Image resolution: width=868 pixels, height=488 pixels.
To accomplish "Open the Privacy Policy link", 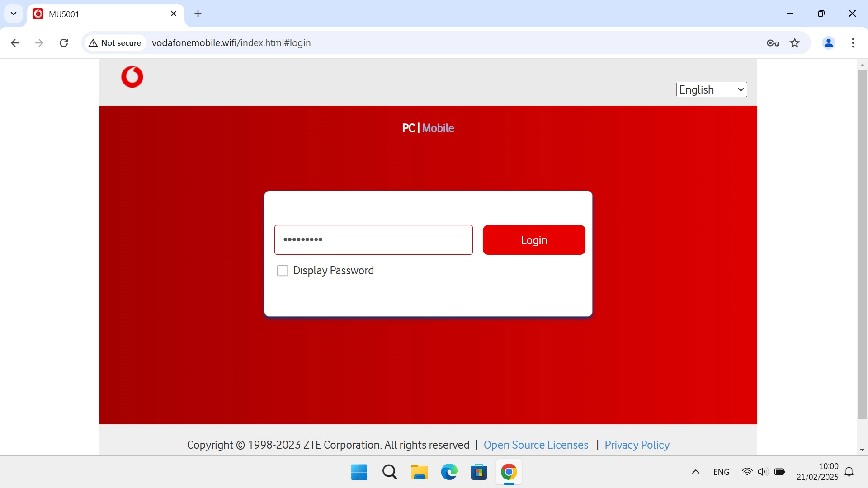I will 637,445.
